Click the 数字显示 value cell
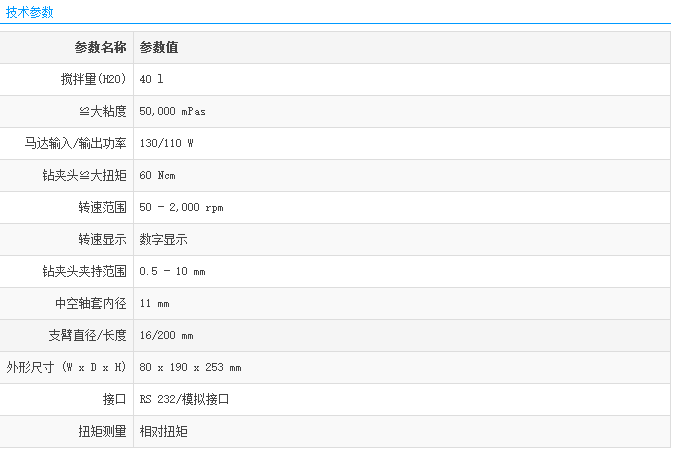The height and width of the screenshot is (456, 685). [164, 239]
